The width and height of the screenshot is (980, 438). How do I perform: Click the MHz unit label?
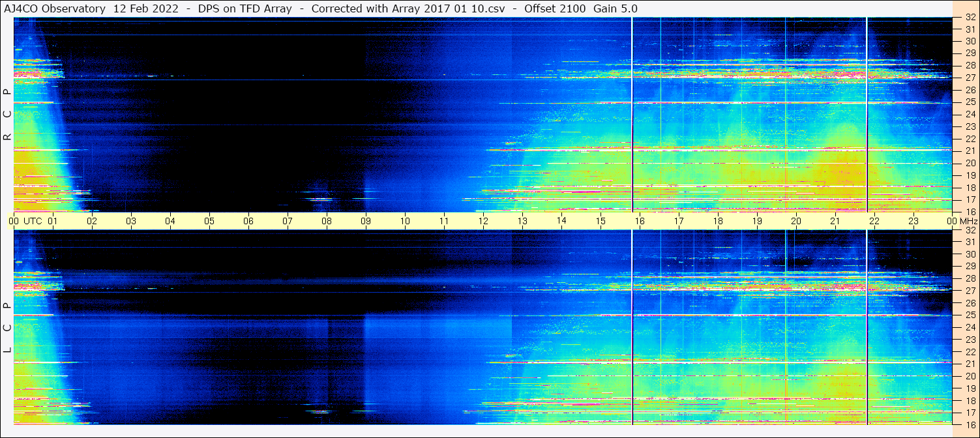(968, 221)
